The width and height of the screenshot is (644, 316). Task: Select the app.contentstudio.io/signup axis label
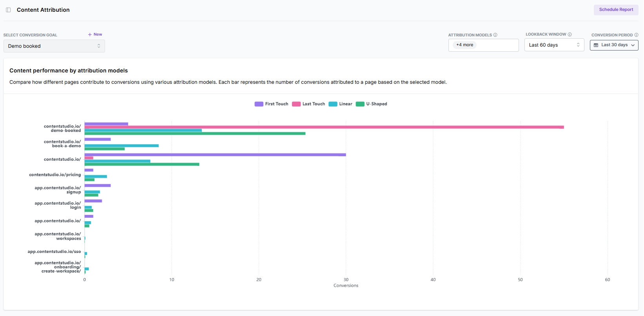58,190
